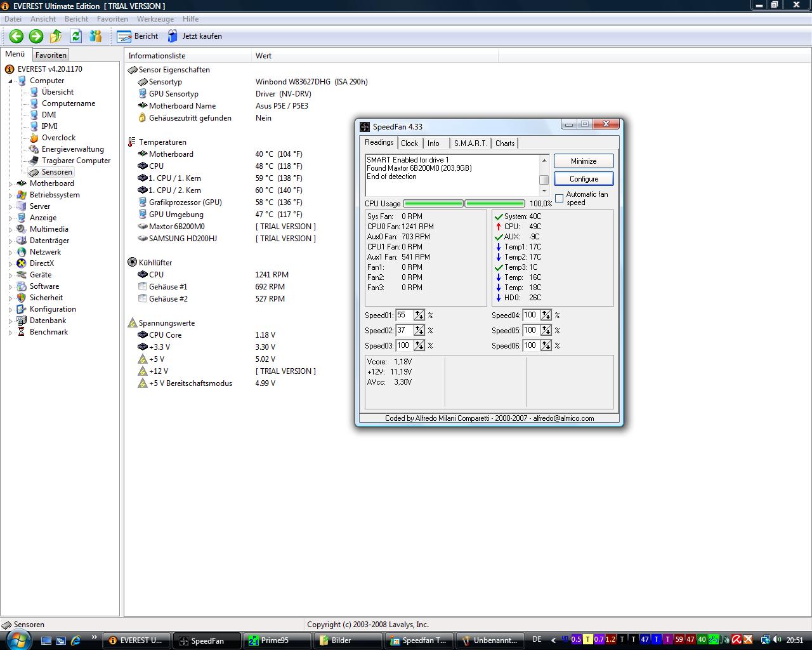Screen dimensions: 812x650
Task: Click the EVEREST v4.20.1170 root node
Action: click(49, 69)
